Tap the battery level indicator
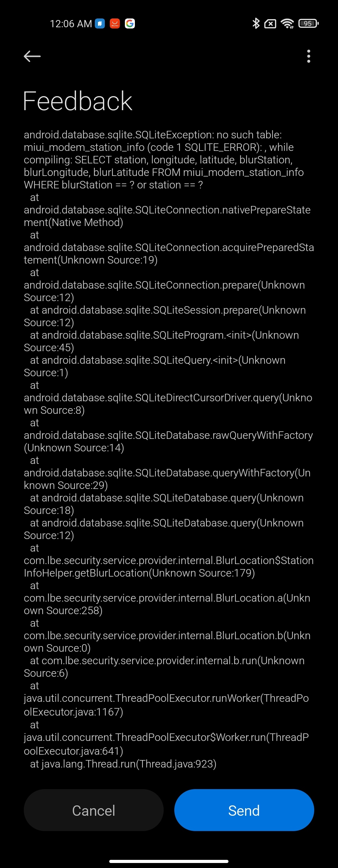The image size is (338, 868). pyautogui.click(x=308, y=23)
